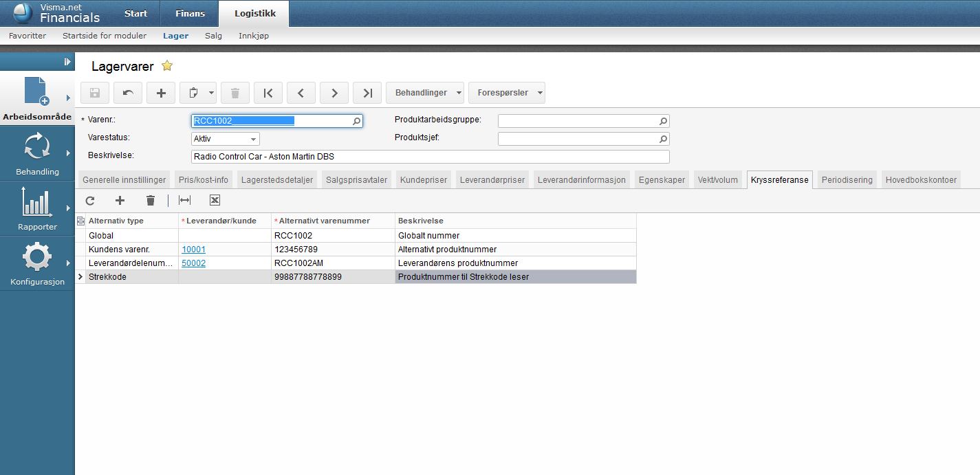Open the Salg menu item
The height and width of the screenshot is (475, 980).
213,36
